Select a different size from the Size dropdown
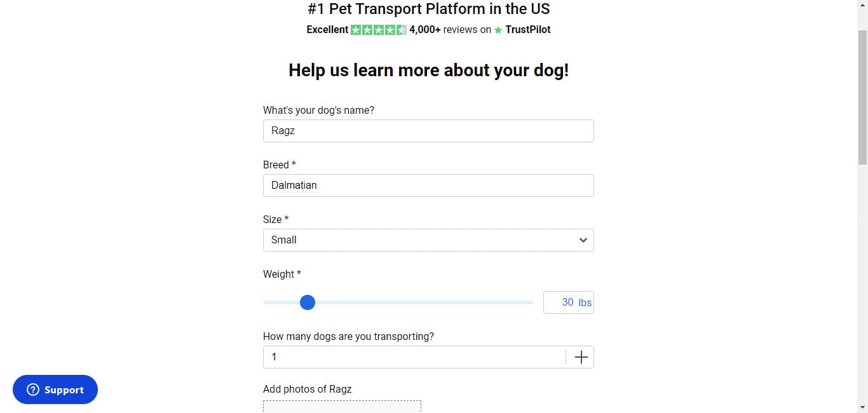Viewport: 868px width, 413px height. pos(428,240)
